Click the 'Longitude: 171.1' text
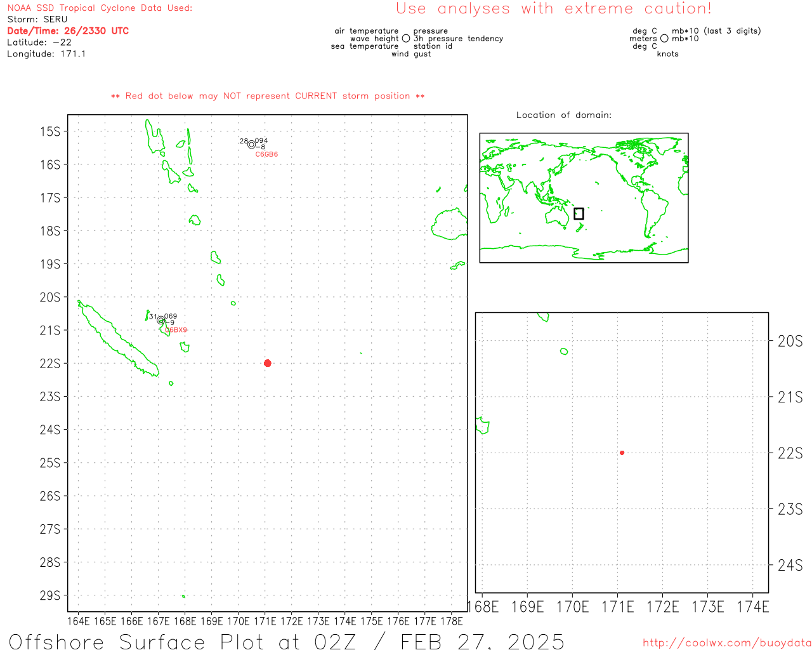 click(x=46, y=54)
